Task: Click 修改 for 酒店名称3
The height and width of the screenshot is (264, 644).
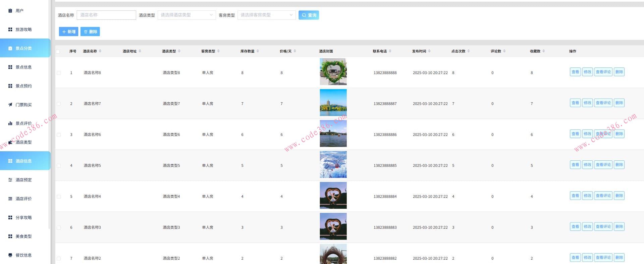Action: click(x=587, y=226)
